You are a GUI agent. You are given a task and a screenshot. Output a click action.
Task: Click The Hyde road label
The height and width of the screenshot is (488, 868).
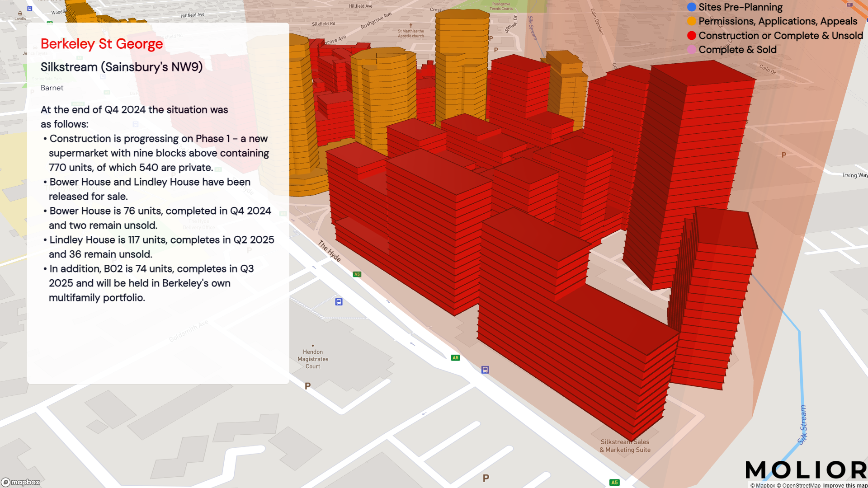click(x=330, y=251)
